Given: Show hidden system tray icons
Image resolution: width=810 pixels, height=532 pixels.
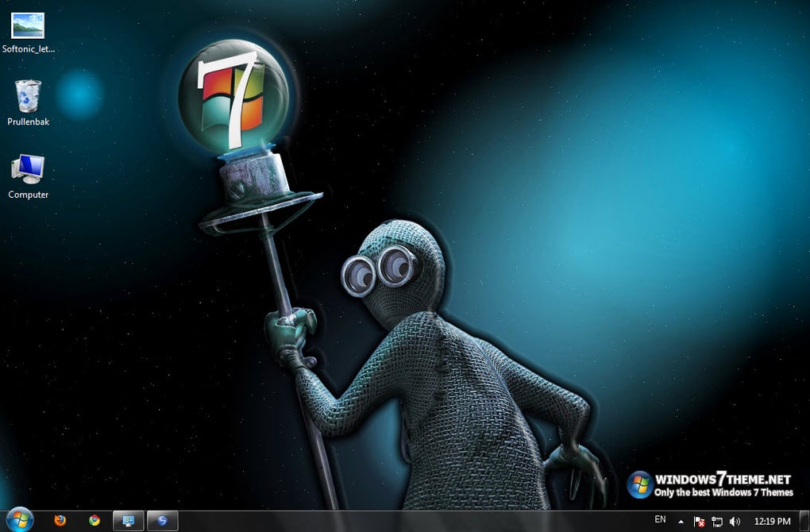Looking at the screenshot, I should [681, 522].
